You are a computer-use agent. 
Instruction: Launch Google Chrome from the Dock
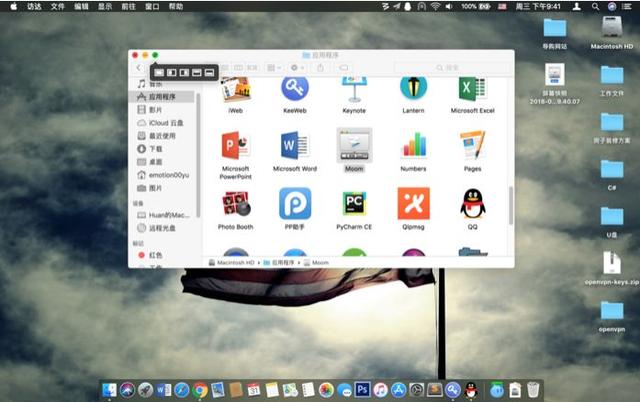click(x=200, y=390)
